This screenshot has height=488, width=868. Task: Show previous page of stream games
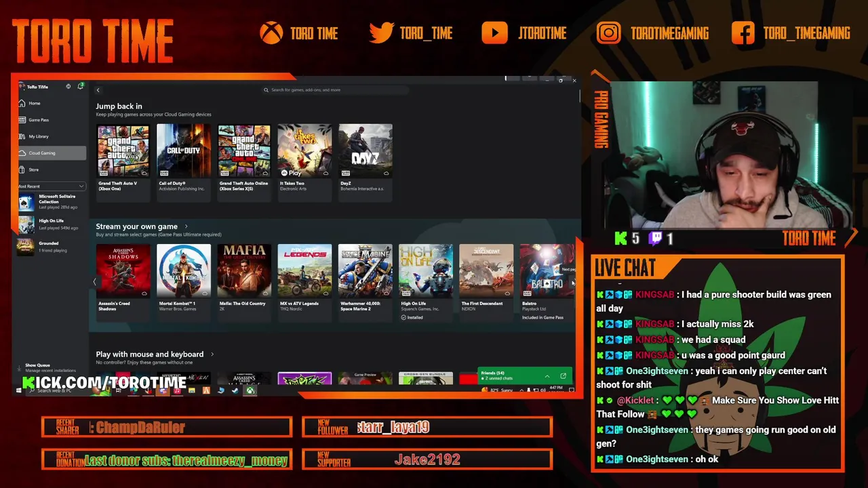tap(94, 282)
